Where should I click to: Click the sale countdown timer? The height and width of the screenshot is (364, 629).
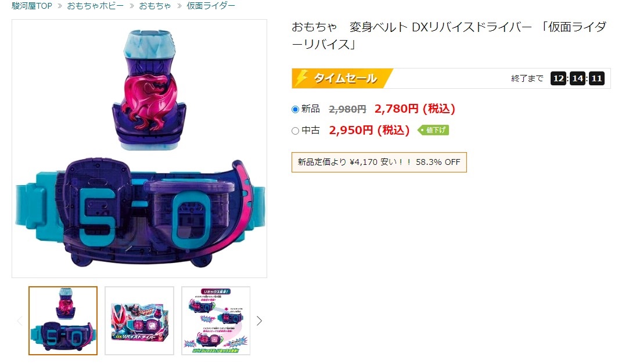click(x=577, y=78)
